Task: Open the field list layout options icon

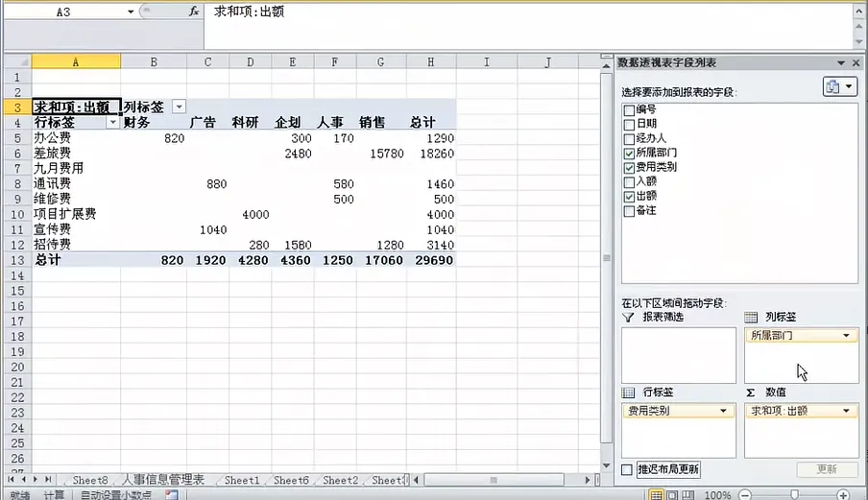Action: pos(839,86)
